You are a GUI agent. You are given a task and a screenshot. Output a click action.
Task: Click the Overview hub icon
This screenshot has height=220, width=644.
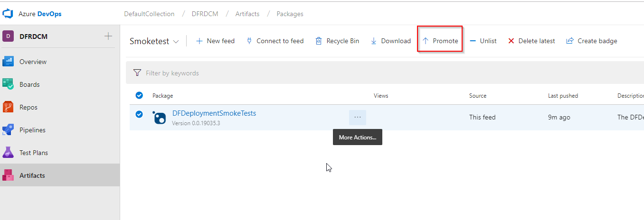point(8,62)
